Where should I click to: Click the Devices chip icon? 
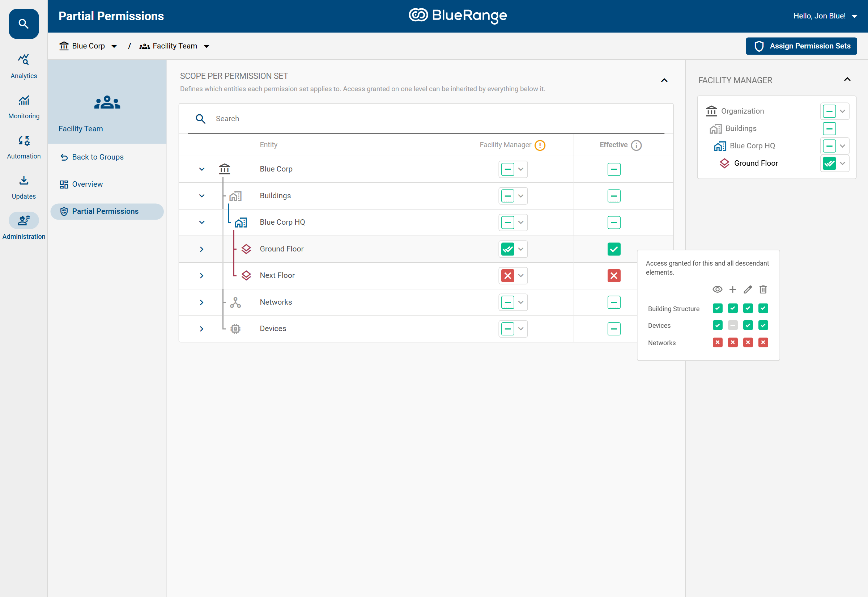click(x=235, y=329)
